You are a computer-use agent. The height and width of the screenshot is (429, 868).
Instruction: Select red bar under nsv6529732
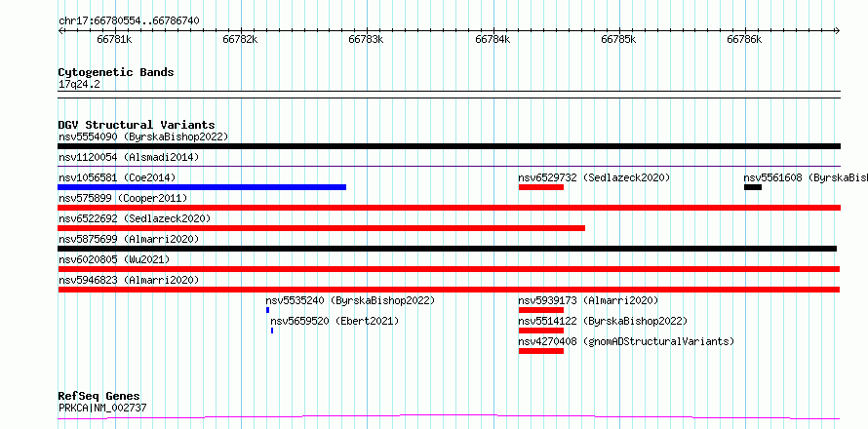click(x=541, y=187)
